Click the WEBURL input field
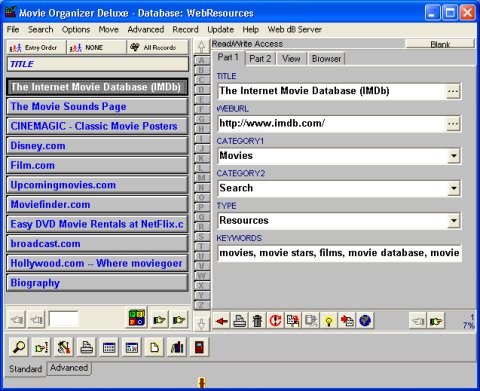Image resolution: width=480 pixels, height=391 pixels. (332, 124)
